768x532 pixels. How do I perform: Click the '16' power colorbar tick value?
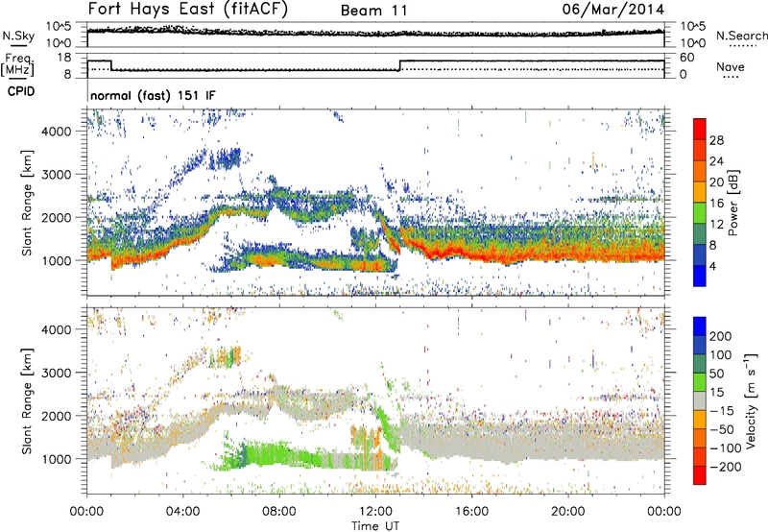[716, 204]
